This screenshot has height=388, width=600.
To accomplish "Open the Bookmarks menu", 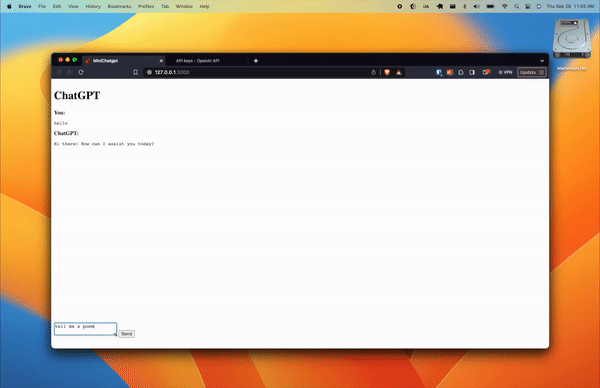I will (119, 7).
